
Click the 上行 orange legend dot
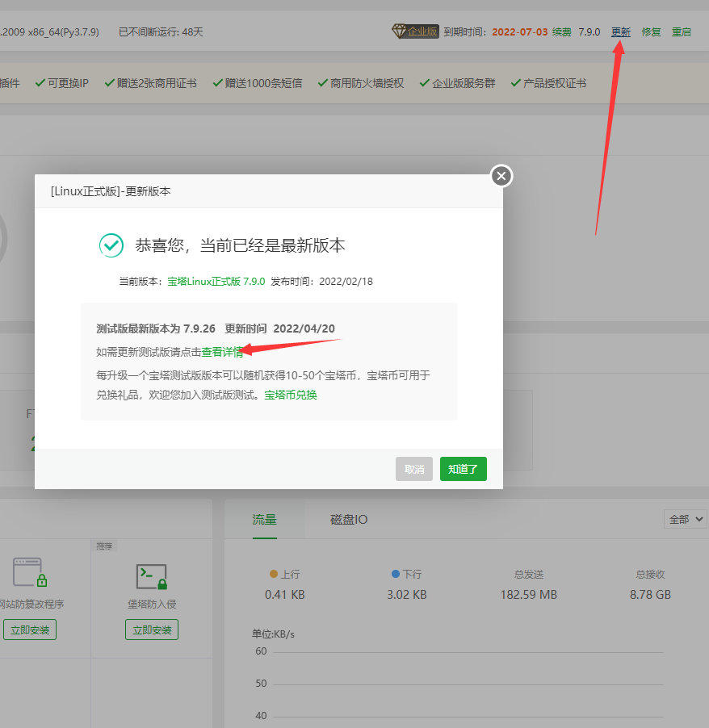(x=274, y=574)
